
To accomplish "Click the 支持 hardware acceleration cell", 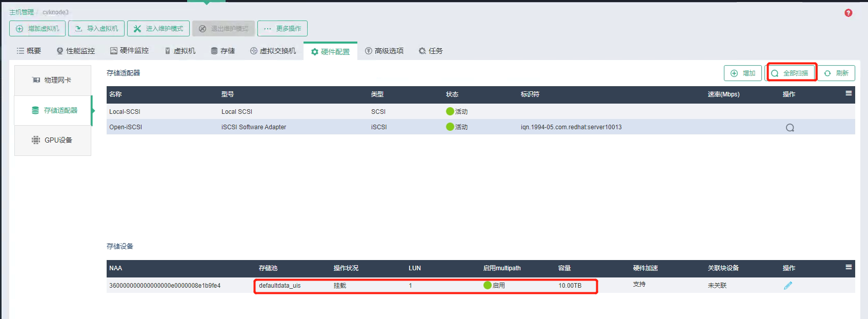I will pyautogui.click(x=639, y=284).
